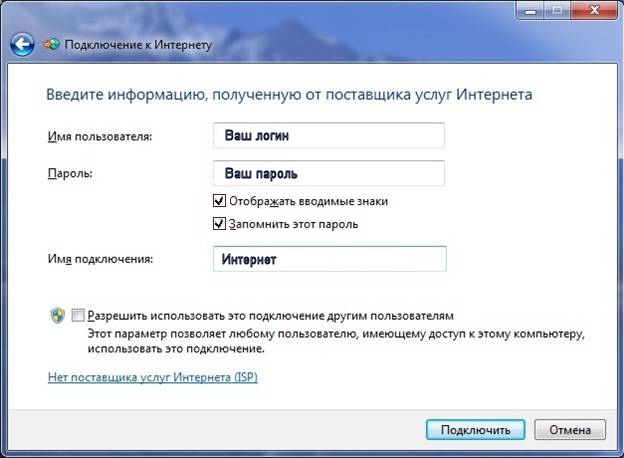Focus the 'Имя пользователя' input field
Viewport: 624px width, 458px height.
(329, 135)
